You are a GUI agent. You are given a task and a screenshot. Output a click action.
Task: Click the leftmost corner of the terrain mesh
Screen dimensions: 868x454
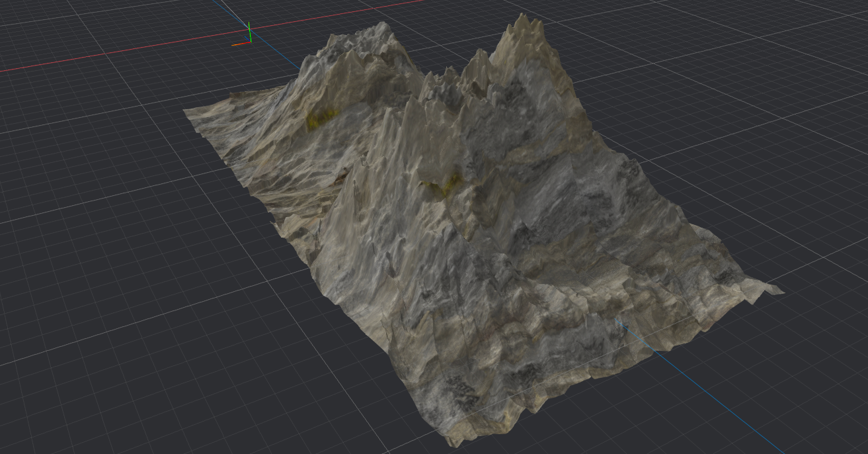(186, 111)
